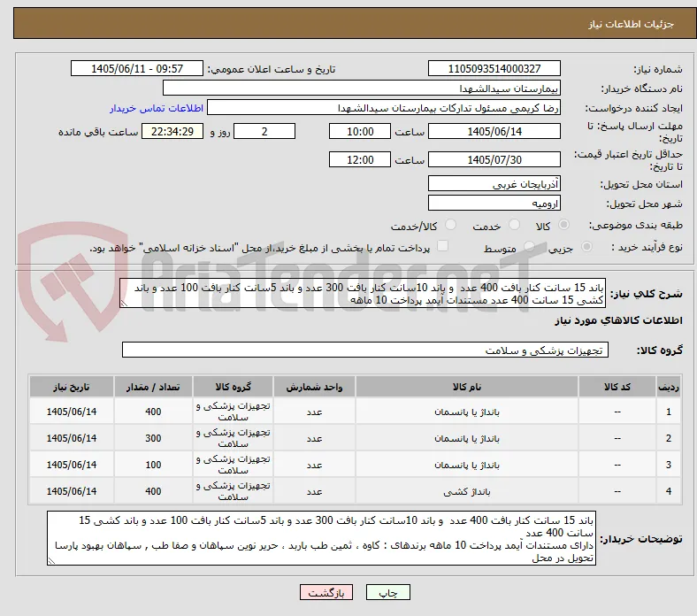Click the response deadline date 1405/06/14 field
Viewport: 697px width, 616px height.
click(494, 131)
